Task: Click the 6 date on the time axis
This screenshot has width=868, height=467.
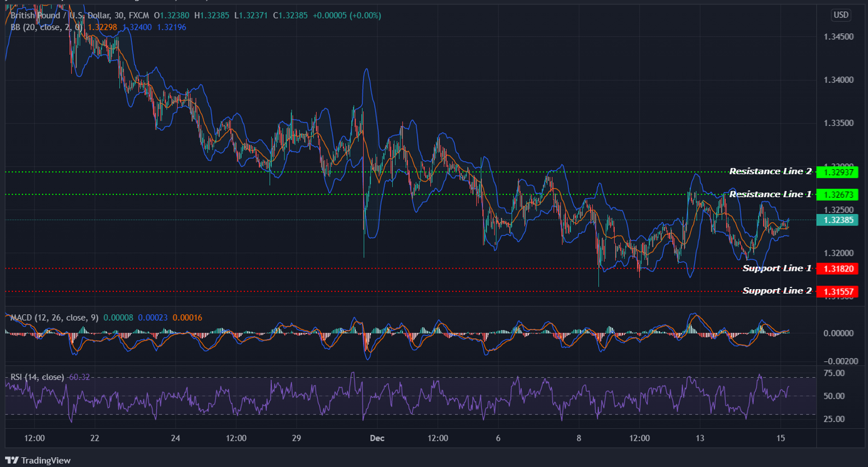Action: pyautogui.click(x=498, y=438)
